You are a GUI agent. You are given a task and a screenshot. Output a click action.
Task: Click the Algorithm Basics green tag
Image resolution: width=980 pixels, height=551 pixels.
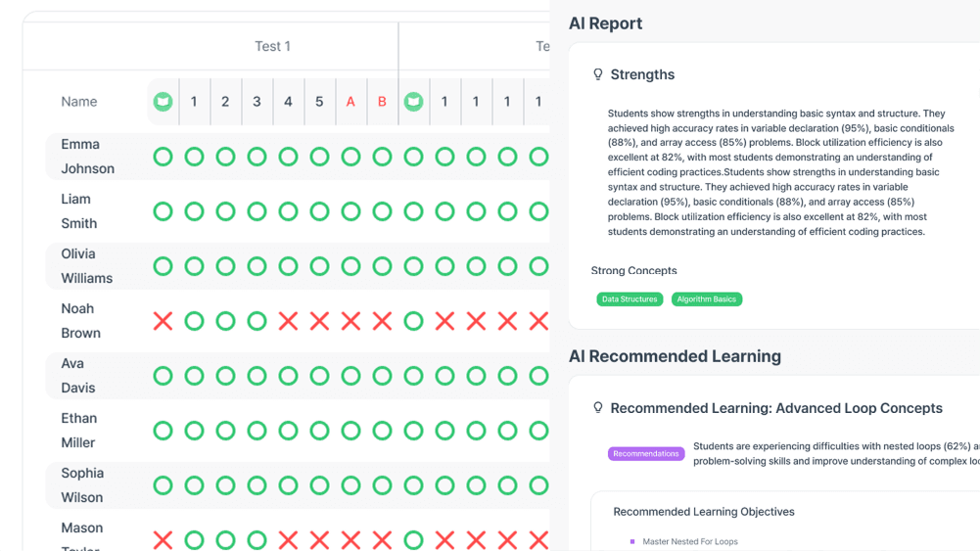coord(706,299)
